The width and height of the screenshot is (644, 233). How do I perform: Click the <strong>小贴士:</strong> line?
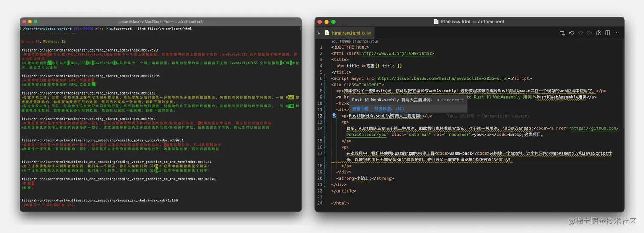(365, 178)
